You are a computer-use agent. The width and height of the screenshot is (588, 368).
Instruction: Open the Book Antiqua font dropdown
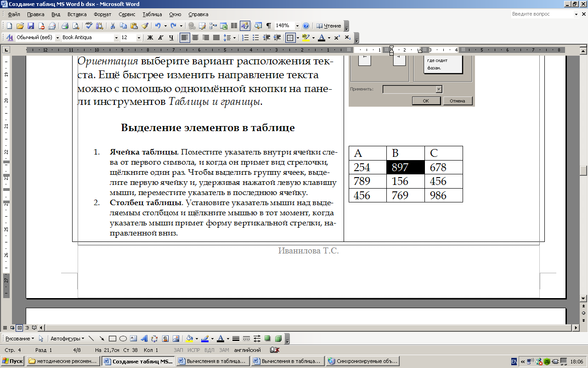click(x=116, y=38)
